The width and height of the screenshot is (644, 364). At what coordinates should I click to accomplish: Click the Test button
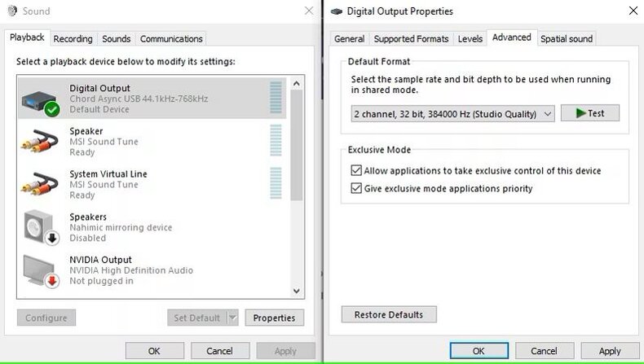click(589, 113)
